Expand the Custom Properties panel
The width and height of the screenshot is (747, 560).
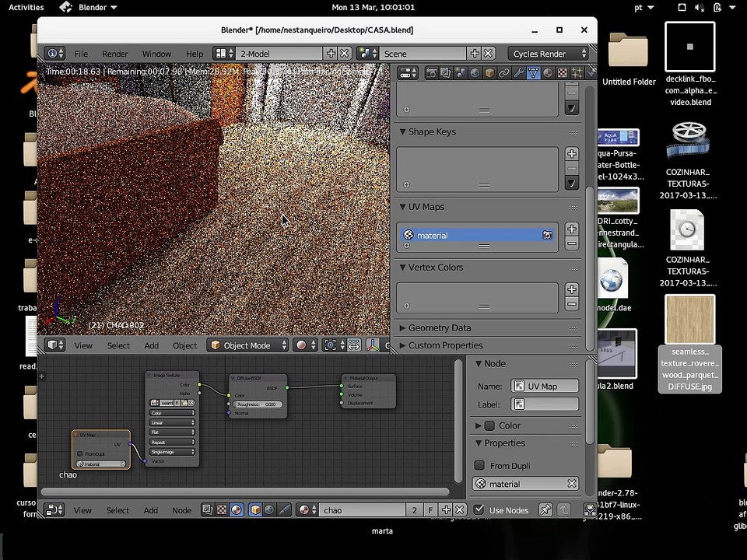402,345
